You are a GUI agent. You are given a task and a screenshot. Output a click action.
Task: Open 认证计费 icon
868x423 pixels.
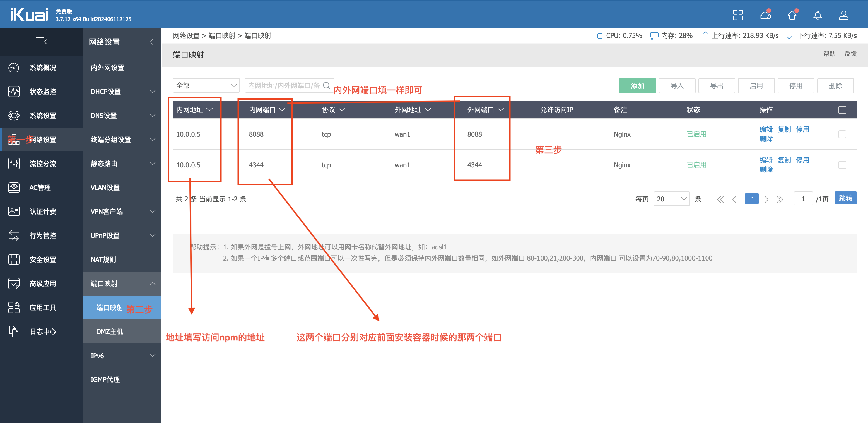click(x=14, y=211)
